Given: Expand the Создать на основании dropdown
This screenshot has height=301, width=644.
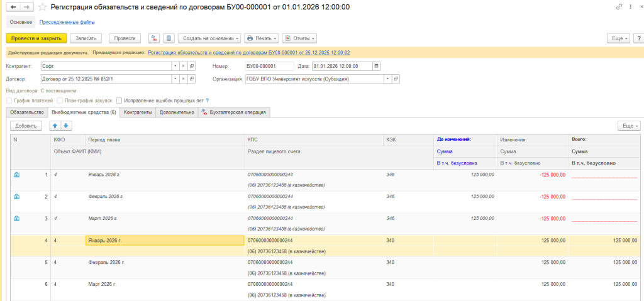Looking at the screenshot, I should pos(209,38).
